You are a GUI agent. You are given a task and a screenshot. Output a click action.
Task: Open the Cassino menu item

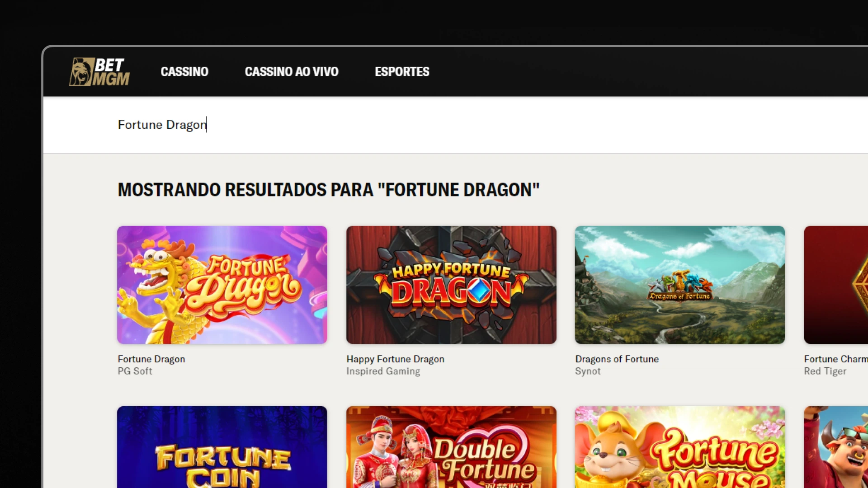tap(184, 71)
